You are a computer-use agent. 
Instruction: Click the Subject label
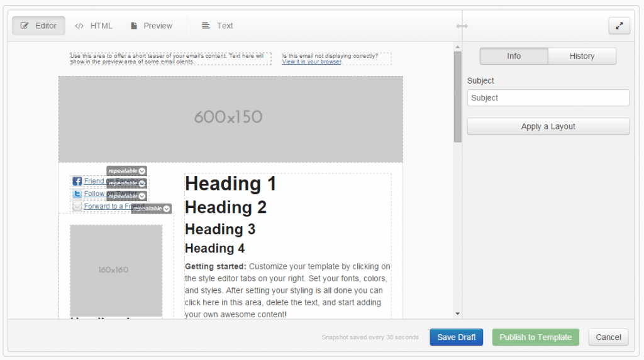pyautogui.click(x=480, y=81)
